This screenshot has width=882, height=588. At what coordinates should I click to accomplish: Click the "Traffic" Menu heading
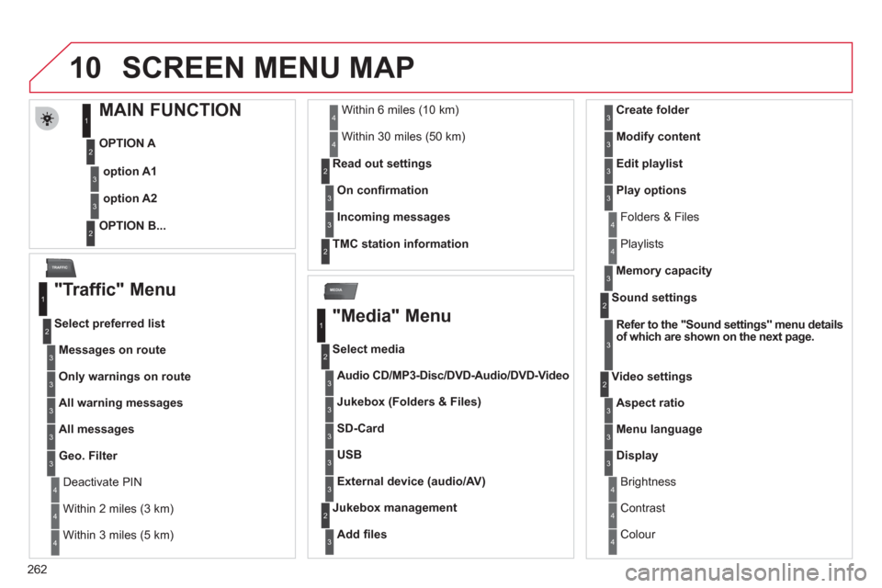point(115,289)
